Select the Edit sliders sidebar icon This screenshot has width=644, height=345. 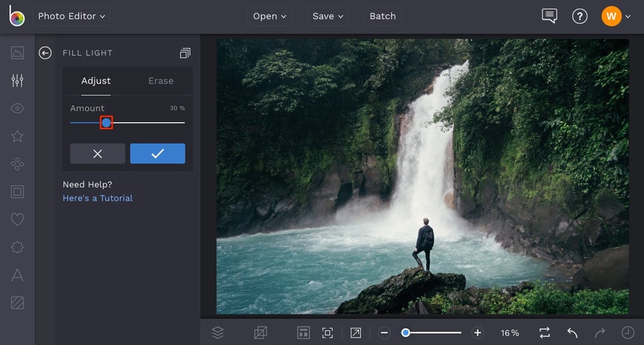pos(17,80)
